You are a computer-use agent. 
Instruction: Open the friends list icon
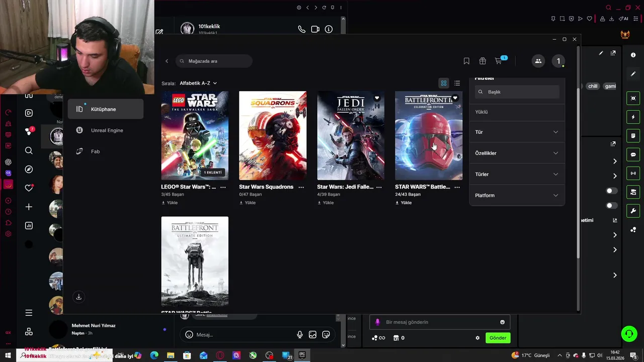pyautogui.click(x=538, y=61)
